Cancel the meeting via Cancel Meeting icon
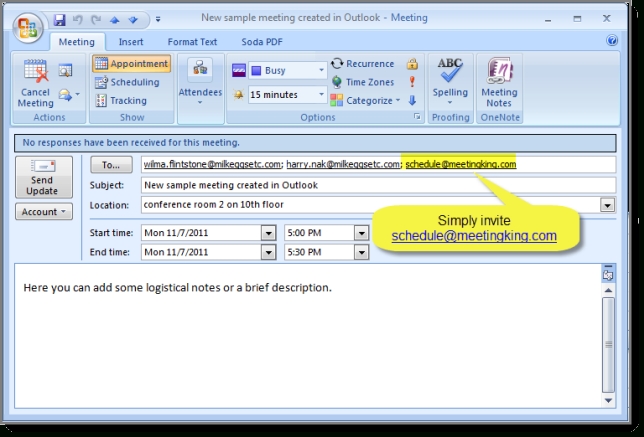The height and width of the screenshot is (437, 644). click(x=35, y=83)
